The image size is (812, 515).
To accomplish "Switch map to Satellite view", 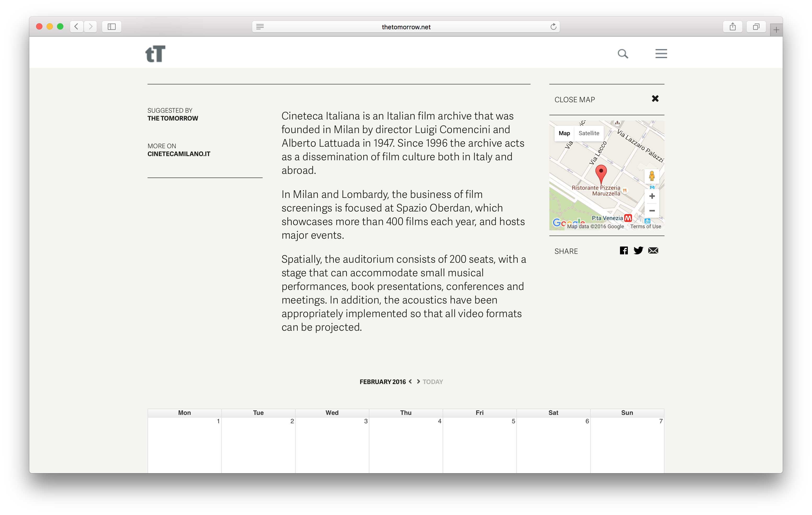I will click(589, 133).
